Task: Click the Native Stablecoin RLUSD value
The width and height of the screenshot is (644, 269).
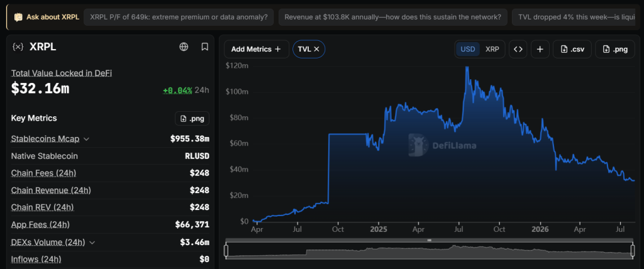Action: click(x=197, y=156)
